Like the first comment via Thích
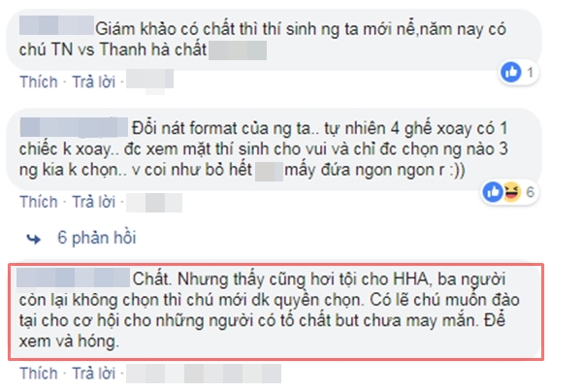 coord(39,82)
